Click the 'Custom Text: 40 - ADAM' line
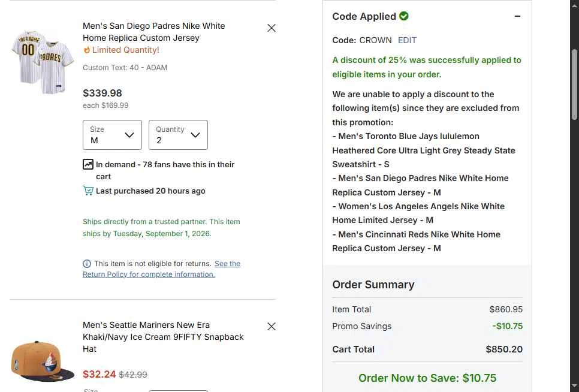The width and height of the screenshot is (579, 392). [125, 68]
